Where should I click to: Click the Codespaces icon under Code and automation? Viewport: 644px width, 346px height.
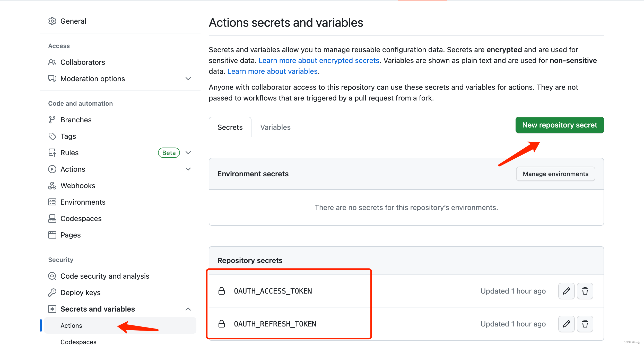coord(52,218)
